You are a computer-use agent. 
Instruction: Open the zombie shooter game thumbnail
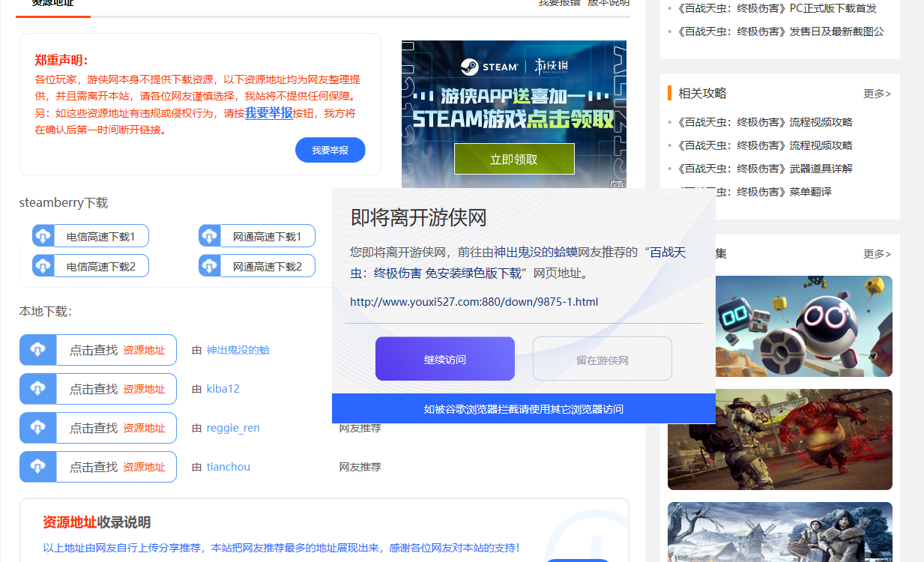coord(779,439)
